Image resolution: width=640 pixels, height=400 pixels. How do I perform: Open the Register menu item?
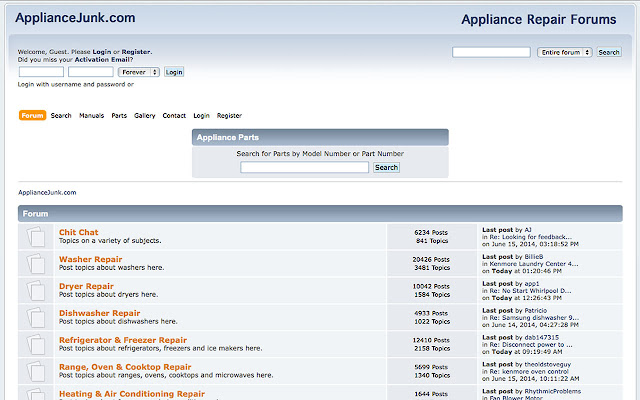[x=229, y=116]
